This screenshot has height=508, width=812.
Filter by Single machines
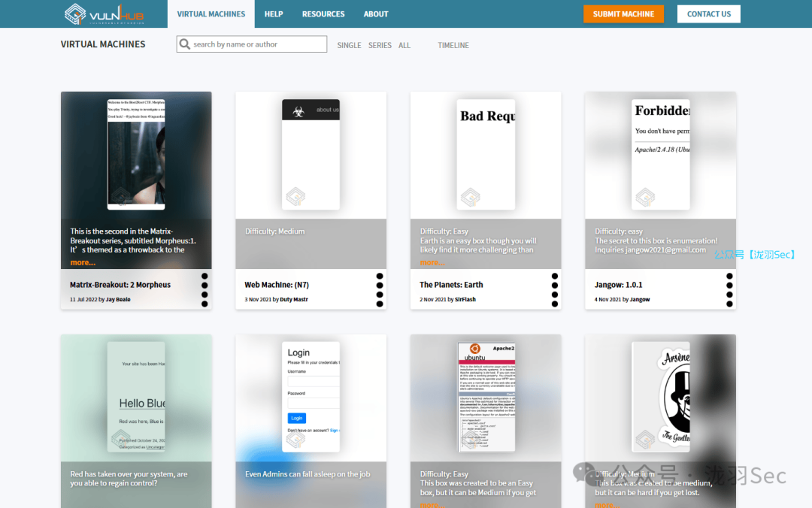[x=349, y=46]
